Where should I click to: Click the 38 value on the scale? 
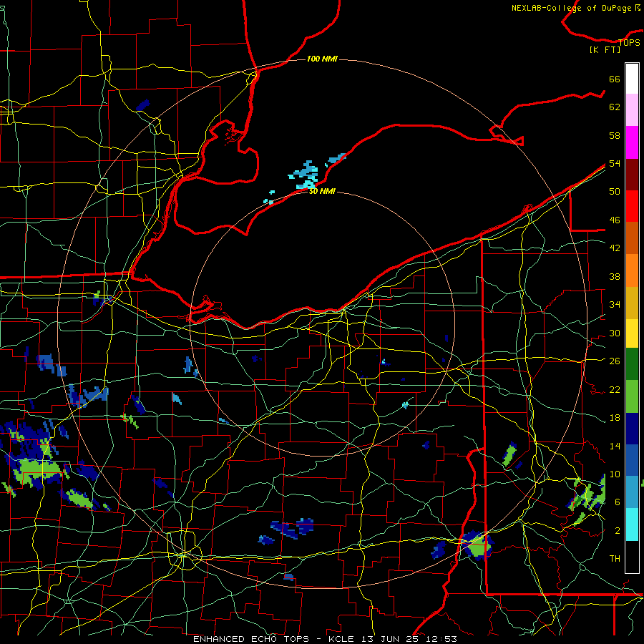coord(615,276)
